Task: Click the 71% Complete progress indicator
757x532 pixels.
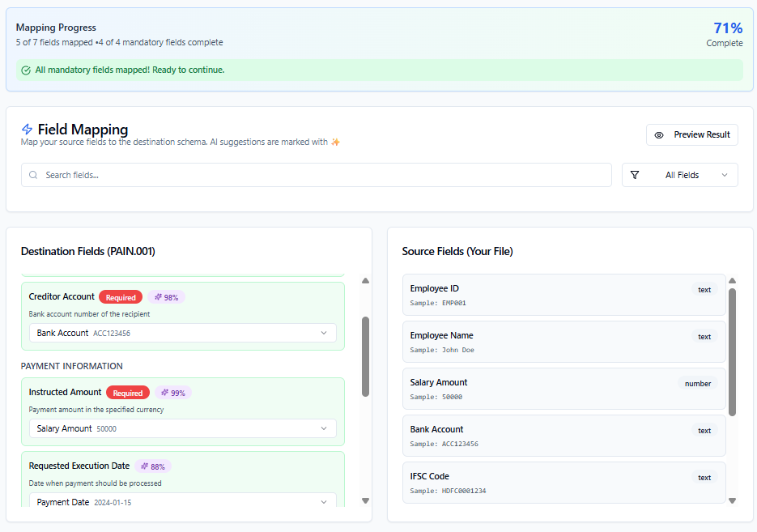Action: point(727,33)
